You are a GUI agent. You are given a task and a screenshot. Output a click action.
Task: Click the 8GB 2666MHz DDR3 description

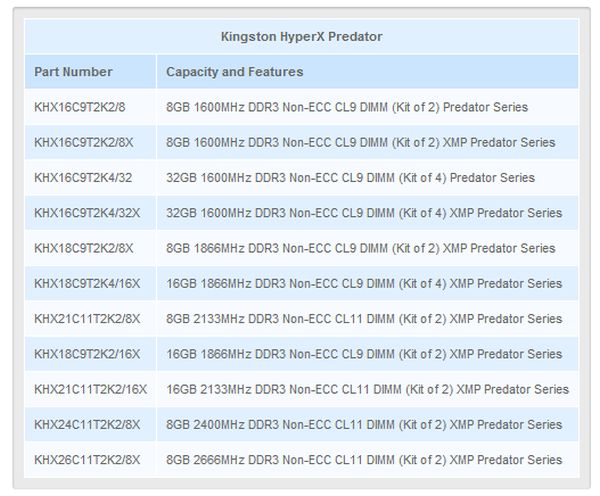[364, 460]
